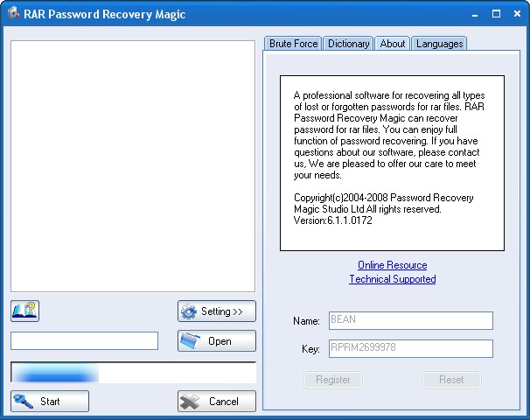
Task: Open the Setting >> options panel
Action: click(x=217, y=311)
